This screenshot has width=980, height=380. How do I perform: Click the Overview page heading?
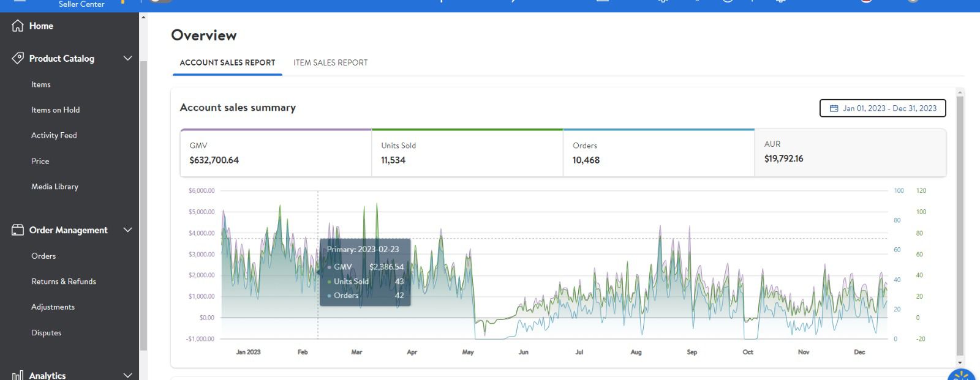[x=204, y=35]
